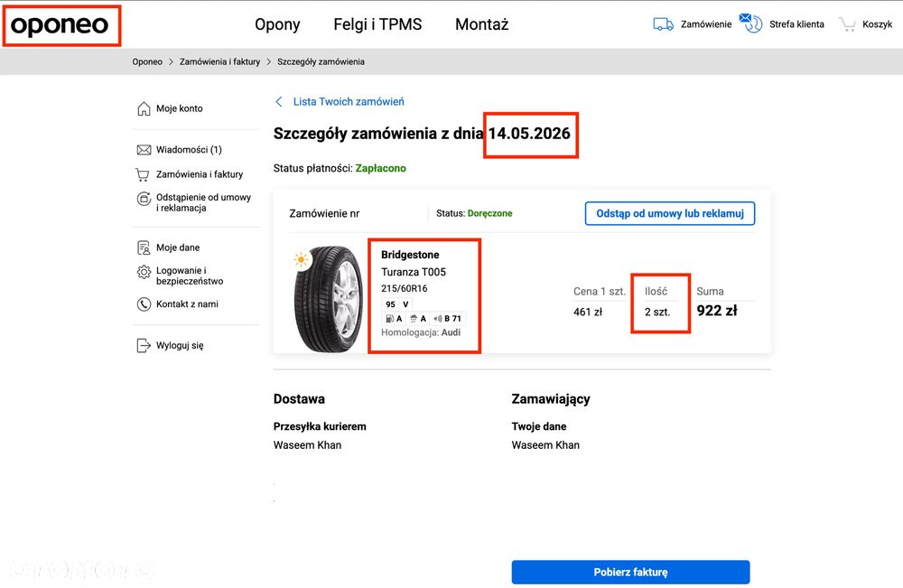903x588 pixels.
Task: Open Odstąpienie od umowy i reklamacja
Action: click(x=203, y=202)
